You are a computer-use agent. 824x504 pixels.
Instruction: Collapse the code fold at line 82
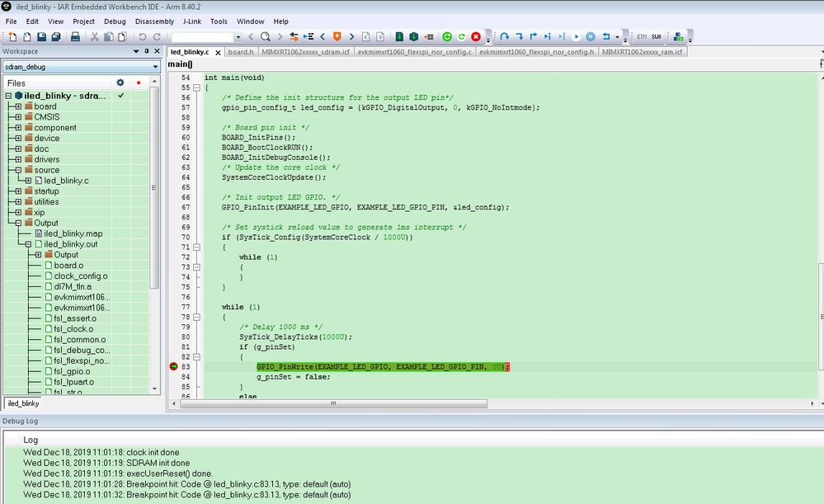tap(196, 357)
